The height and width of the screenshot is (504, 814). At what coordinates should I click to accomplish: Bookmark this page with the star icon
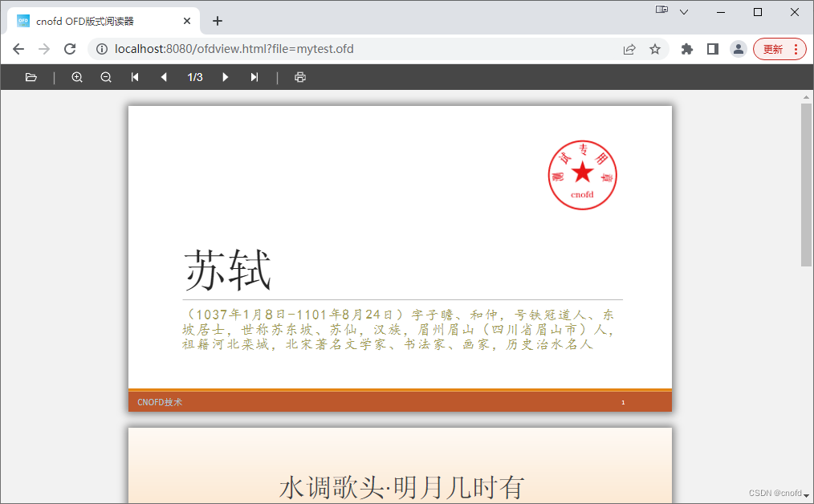[x=656, y=49]
